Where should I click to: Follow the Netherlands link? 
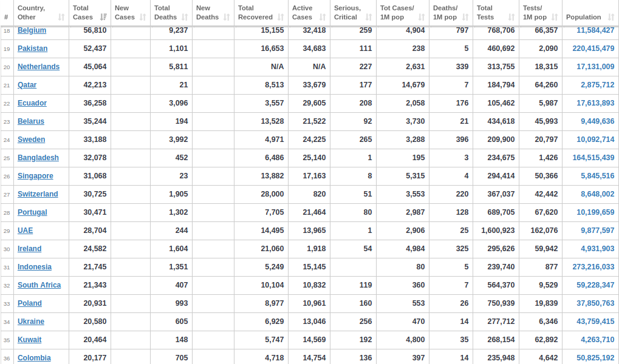(x=38, y=67)
